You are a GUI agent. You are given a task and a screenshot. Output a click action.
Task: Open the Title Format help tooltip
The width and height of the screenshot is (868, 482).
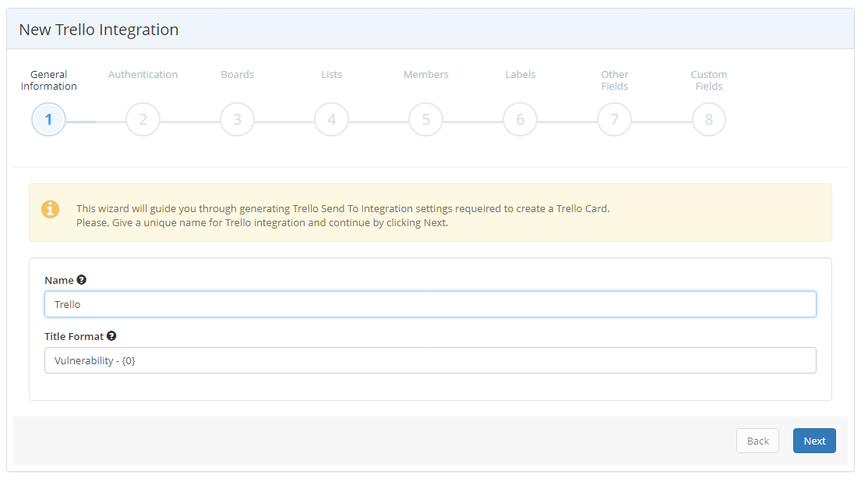pos(111,336)
